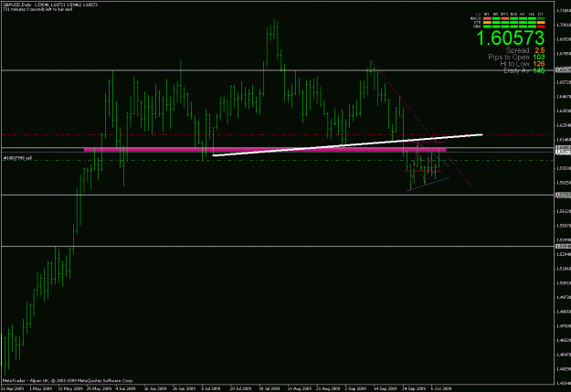Click the 8 Jul 2009 date label
571x392 pixels.
coord(211,388)
